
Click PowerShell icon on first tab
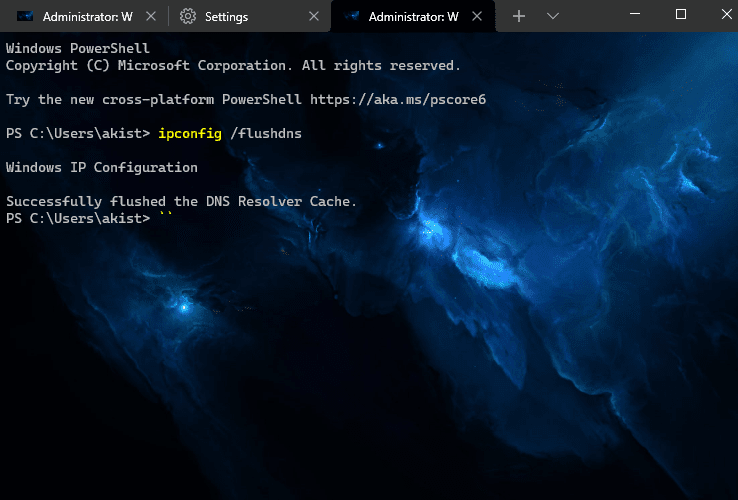click(x=25, y=16)
